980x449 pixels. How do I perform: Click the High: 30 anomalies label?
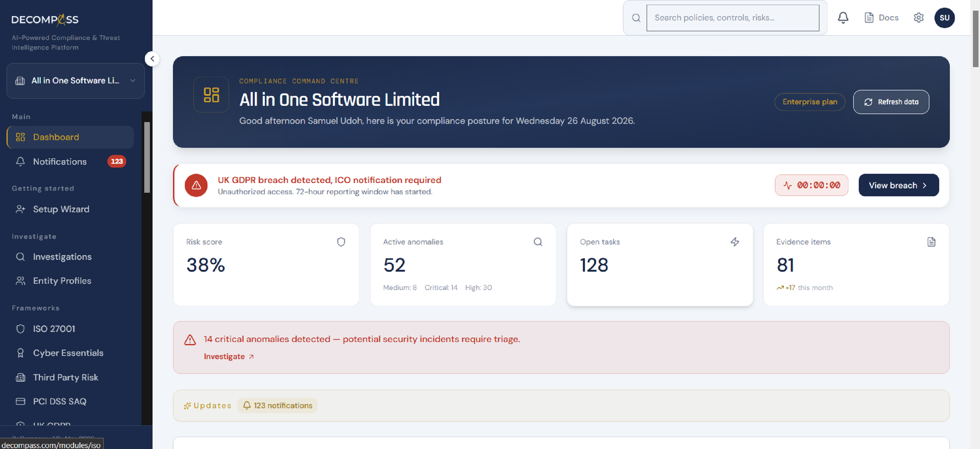[478, 288]
